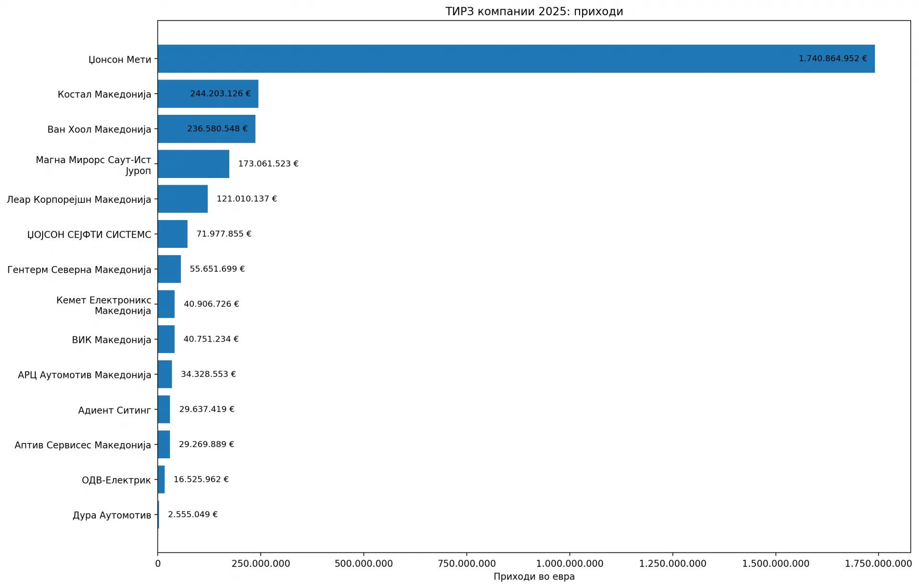Select the Аптив Сервисес Македонија label
Image resolution: width=919 pixels, height=588 pixels.
click(83, 445)
